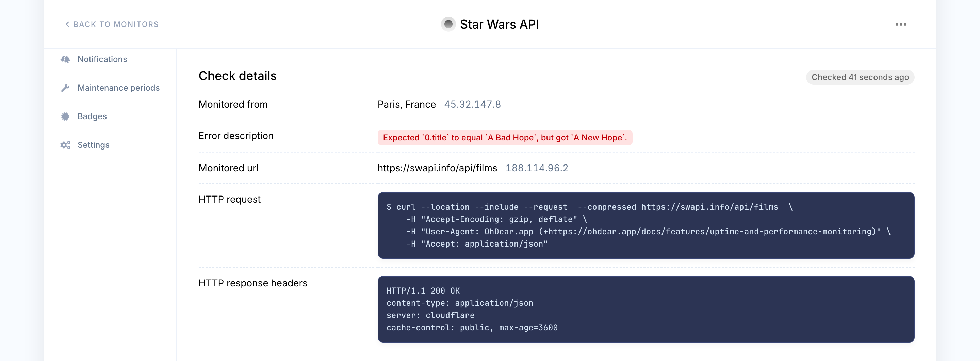
Task: Click the Star Wars API title
Action: pos(499,25)
